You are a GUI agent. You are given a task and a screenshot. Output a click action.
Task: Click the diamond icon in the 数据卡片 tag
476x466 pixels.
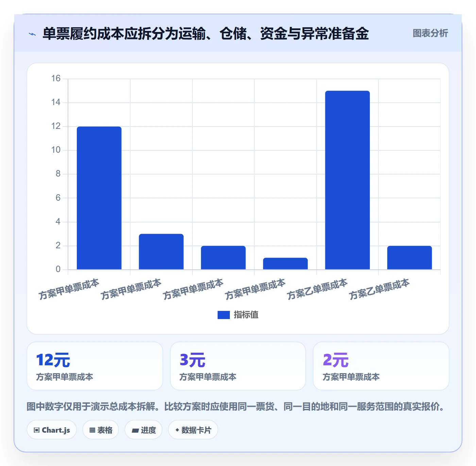click(177, 430)
